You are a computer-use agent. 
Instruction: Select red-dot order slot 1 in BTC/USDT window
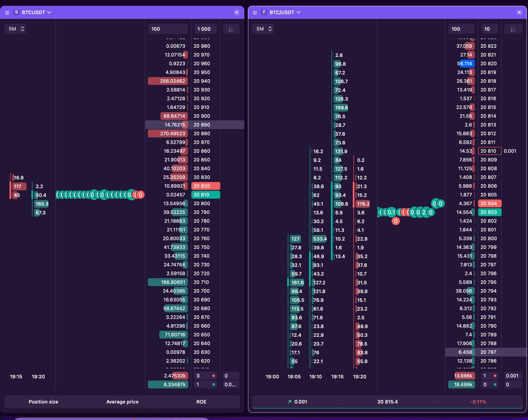coord(490,376)
